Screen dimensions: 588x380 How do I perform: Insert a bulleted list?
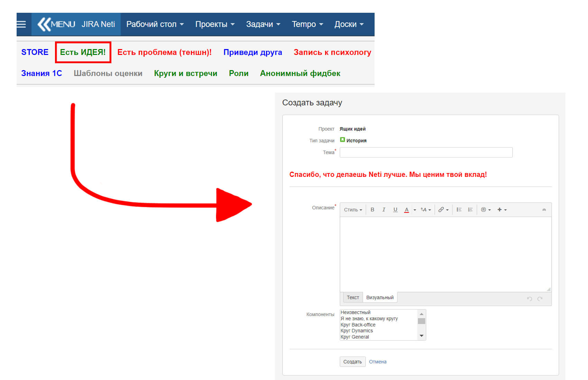pos(459,210)
